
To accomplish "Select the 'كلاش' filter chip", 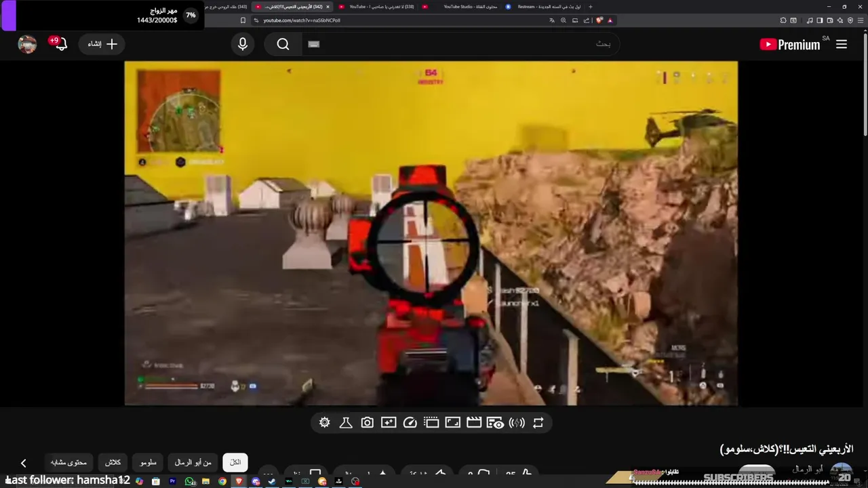I will point(113,462).
